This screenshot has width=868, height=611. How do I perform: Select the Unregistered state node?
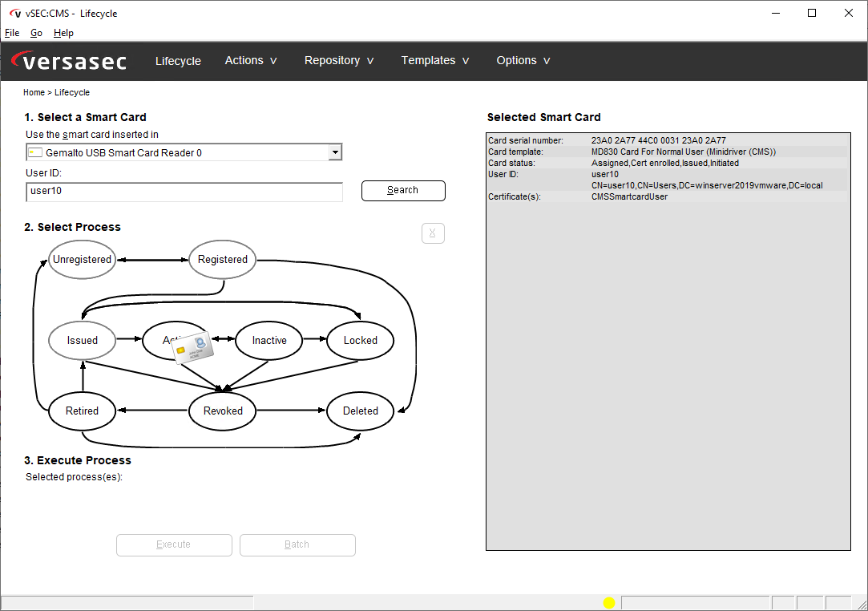[x=82, y=260]
